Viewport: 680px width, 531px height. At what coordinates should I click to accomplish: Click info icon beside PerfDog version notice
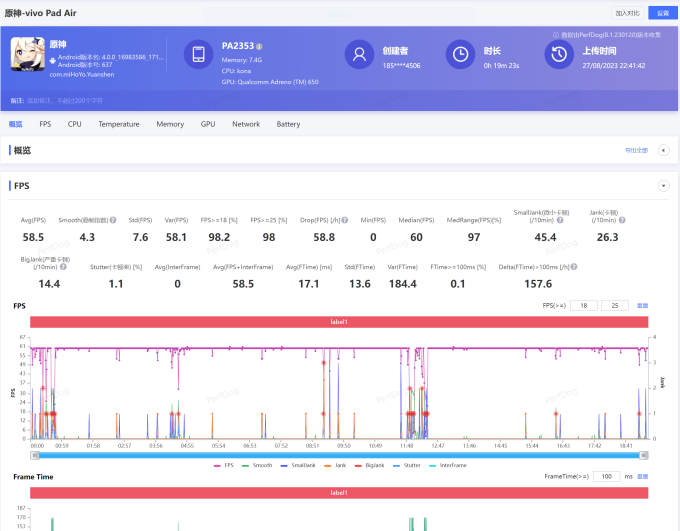556,35
